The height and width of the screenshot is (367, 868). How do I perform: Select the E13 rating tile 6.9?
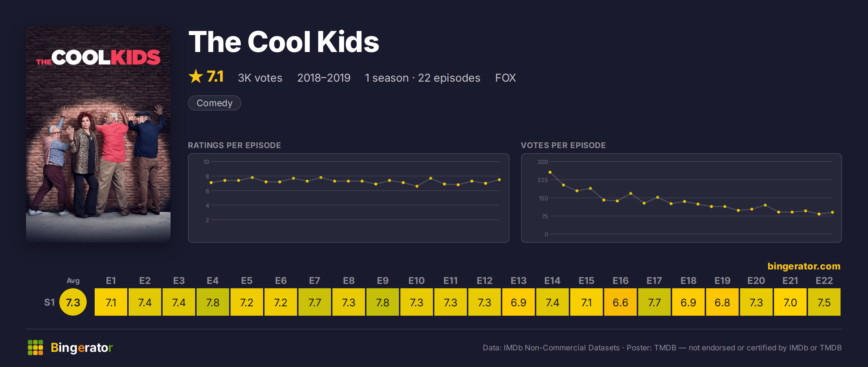[x=519, y=302]
